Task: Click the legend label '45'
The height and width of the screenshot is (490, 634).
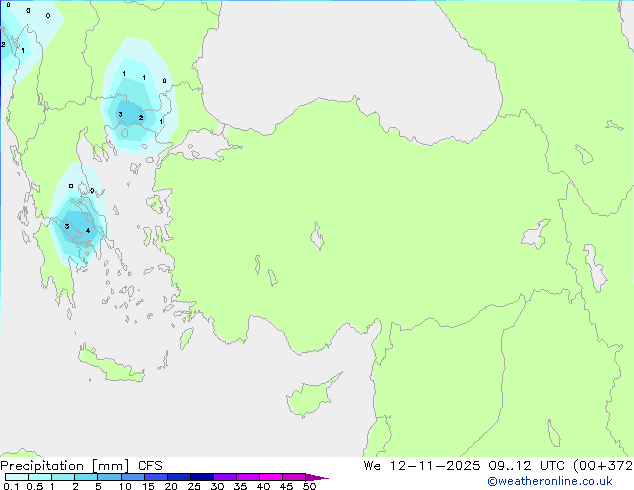Action: pos(286,486)
